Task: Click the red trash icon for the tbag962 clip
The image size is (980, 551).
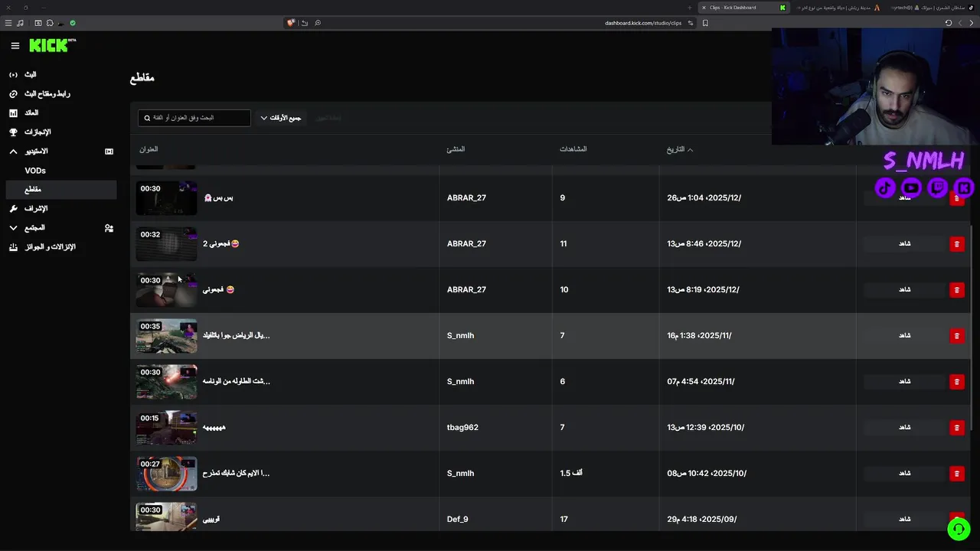Action: click(x=956, y=428)
